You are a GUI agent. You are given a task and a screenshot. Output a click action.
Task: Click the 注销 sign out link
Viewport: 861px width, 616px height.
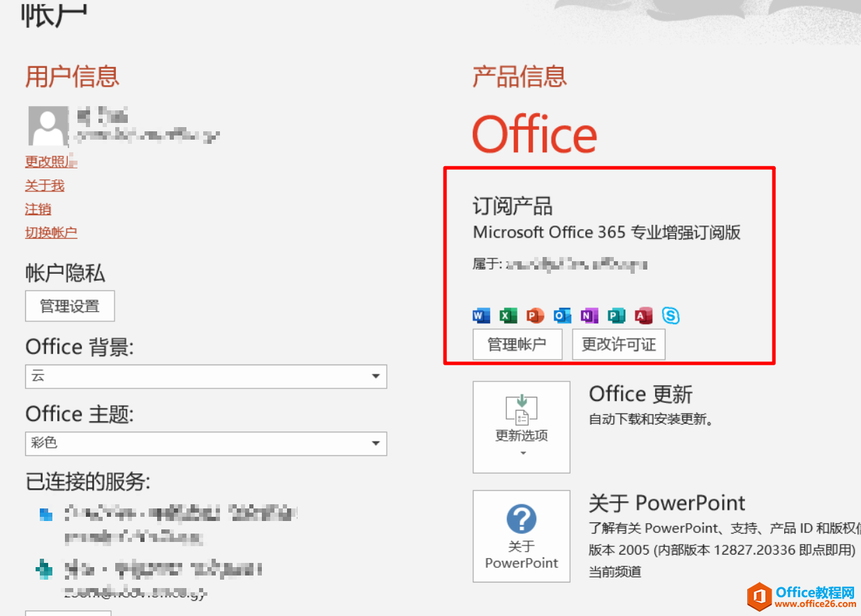point(38,209)
